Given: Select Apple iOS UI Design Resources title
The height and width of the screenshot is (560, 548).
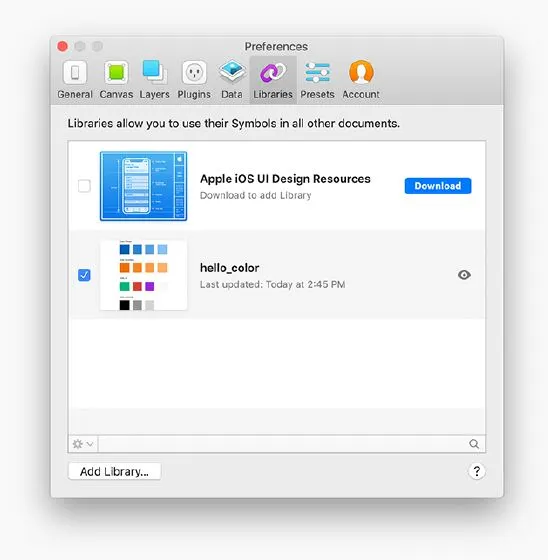Looking at the screenshot, I should click(285, 179).
